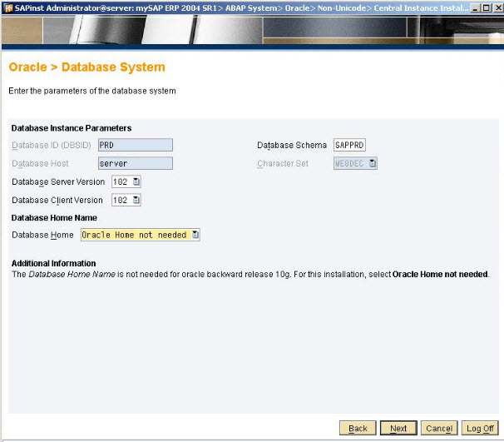Image resolution: width=504 pixels, height=442 pixels.
Task: Click the SAPinst title bar icon
Action: 8,7
